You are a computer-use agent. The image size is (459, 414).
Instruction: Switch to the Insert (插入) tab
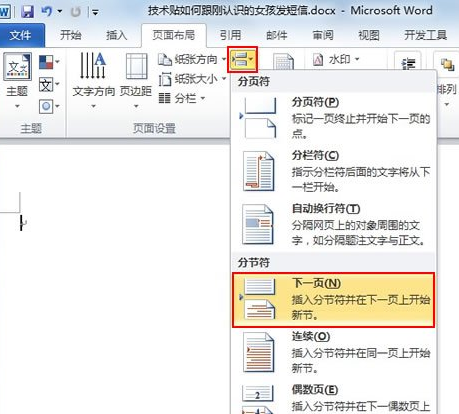(x=117, y=35)
